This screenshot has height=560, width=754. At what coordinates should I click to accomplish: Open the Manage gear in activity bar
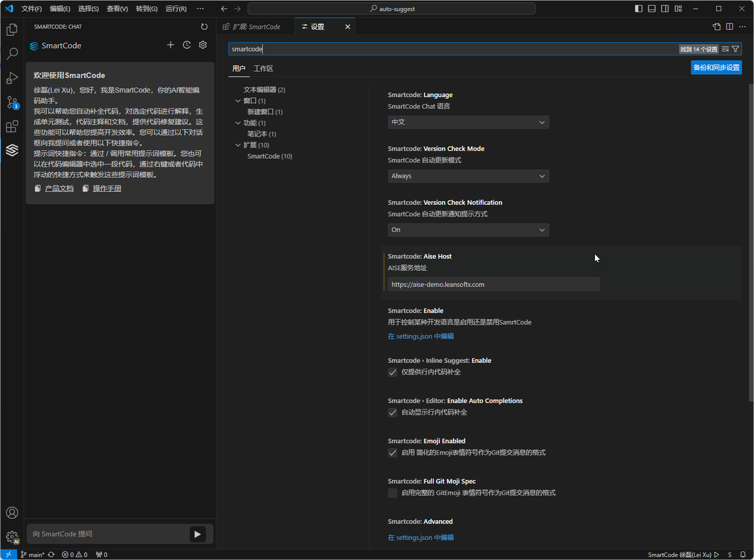pos(12,537)
